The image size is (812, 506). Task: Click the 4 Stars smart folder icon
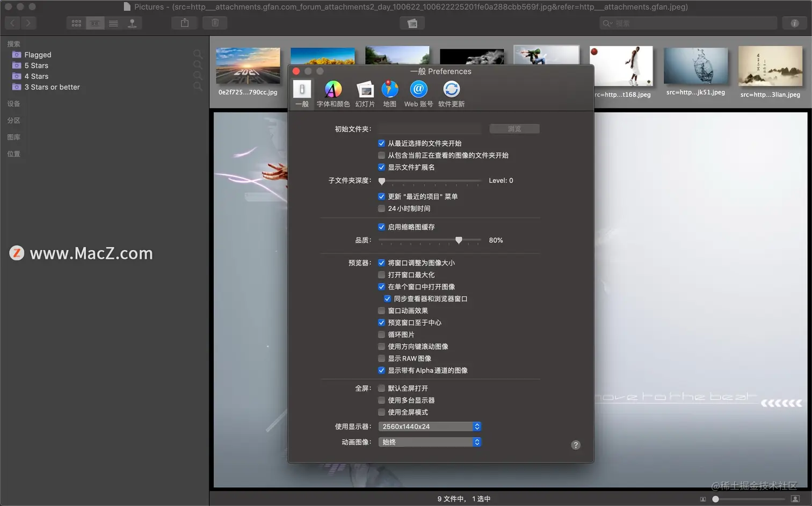[17, 76]
